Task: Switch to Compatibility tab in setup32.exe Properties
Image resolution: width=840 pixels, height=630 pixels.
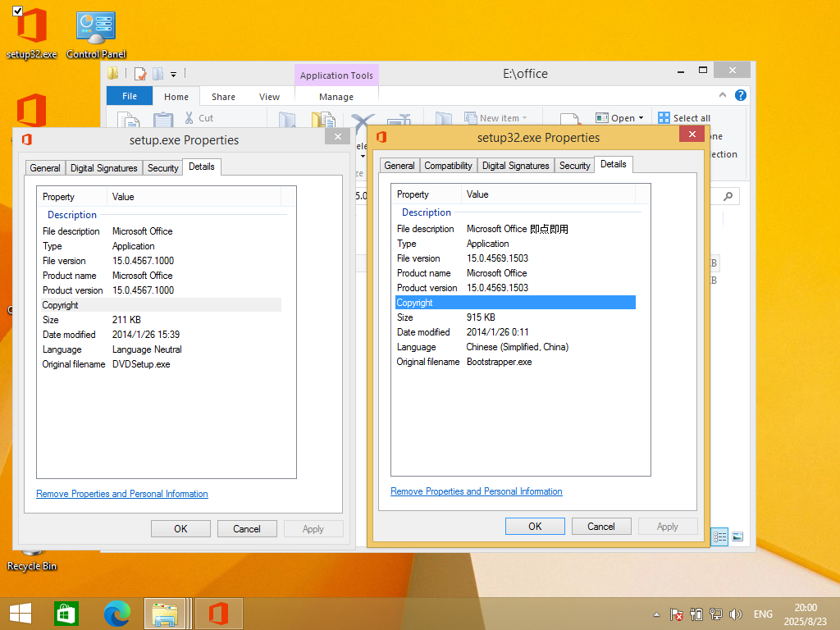Action: click(448, 166)
